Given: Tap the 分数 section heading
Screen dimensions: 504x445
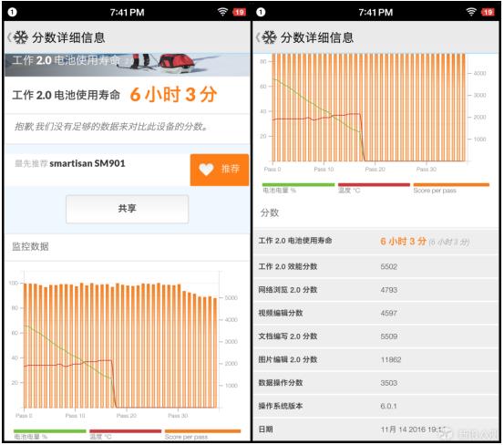Looking at the screenshot, I should point(270,212).
